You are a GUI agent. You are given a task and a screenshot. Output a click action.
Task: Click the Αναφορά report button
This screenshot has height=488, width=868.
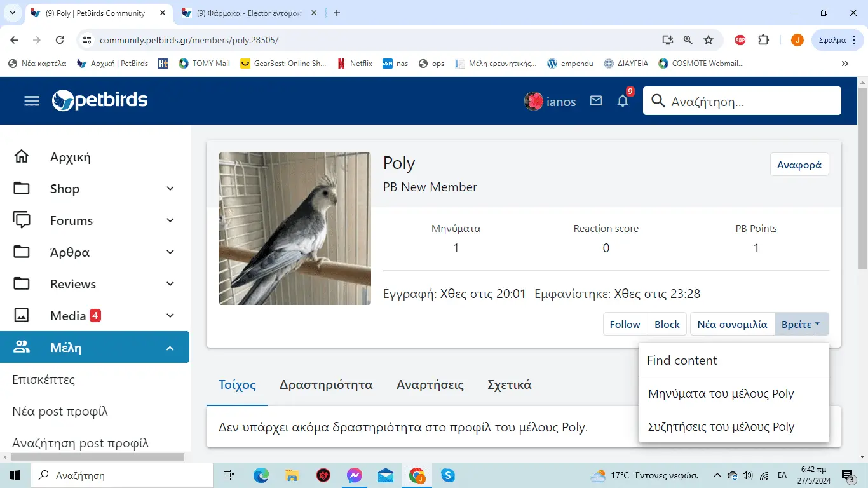[799, 165]
